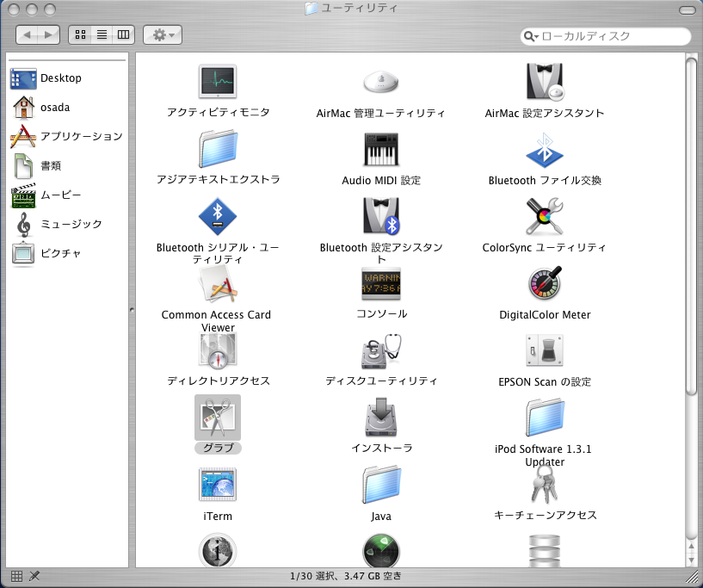
Task: Open AirMac 設定アシスタント icon
Action: point(545,82)
